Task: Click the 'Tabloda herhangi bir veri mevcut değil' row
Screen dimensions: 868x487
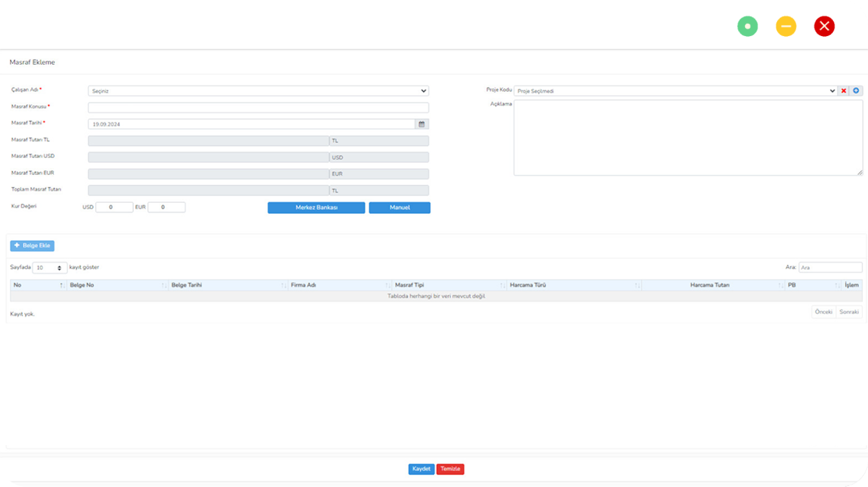Action: (x=436, y=296)
